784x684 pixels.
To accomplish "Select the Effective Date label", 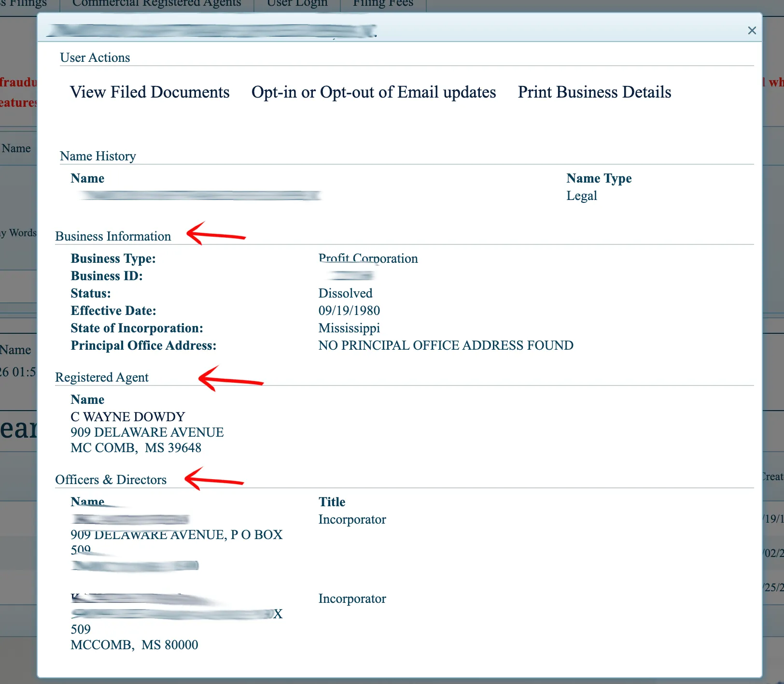I will tap(113, 311).
